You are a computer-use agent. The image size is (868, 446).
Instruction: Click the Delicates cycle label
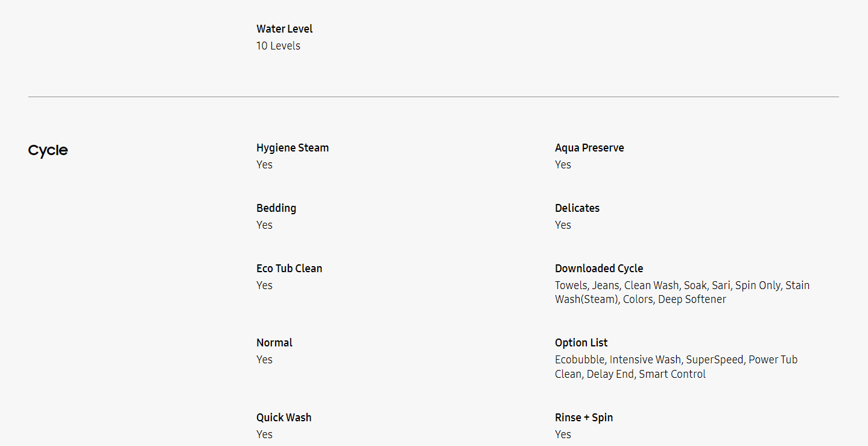pos(577,208)
